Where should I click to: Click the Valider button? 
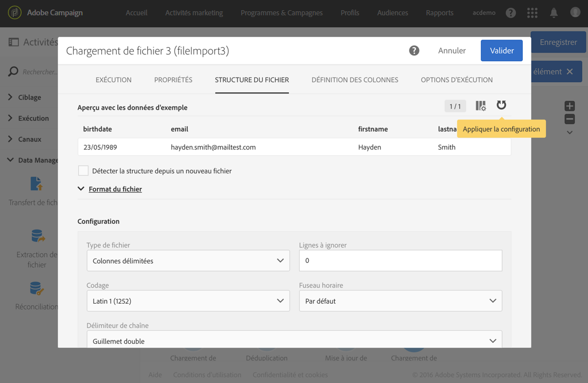[501, 50]
